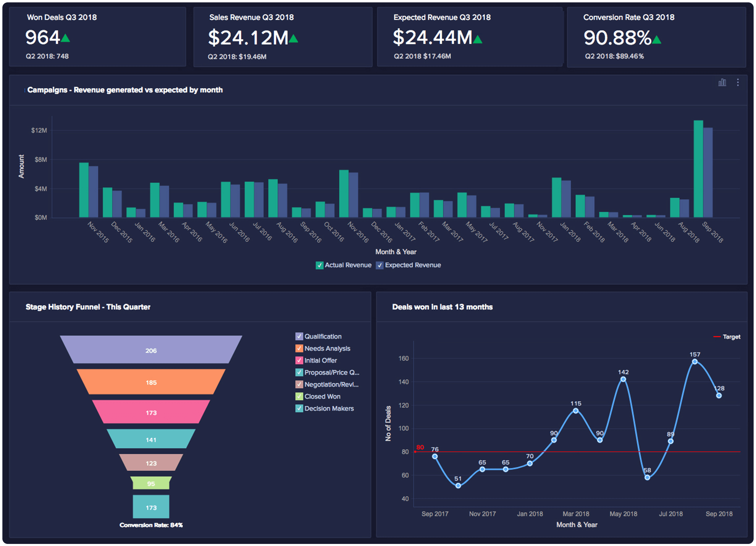
Task: Toggle the Initial Offer legend checkbox
Action: (299, 360)
